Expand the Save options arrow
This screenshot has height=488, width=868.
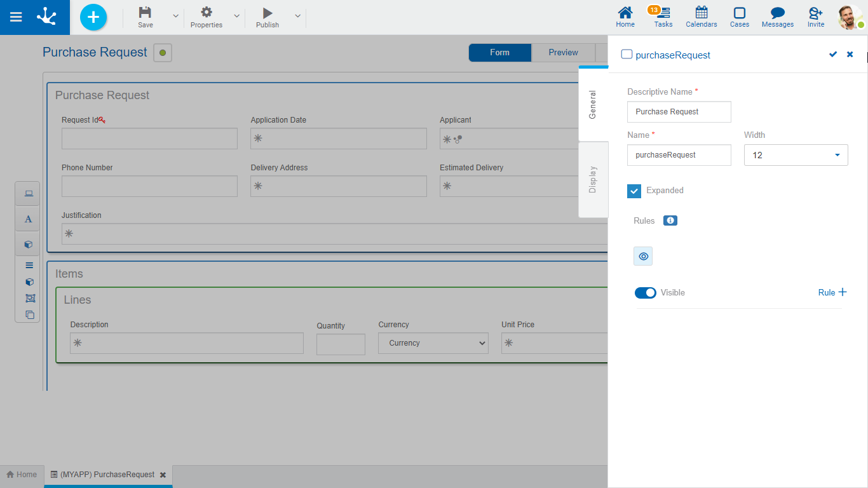click(176, 17)
